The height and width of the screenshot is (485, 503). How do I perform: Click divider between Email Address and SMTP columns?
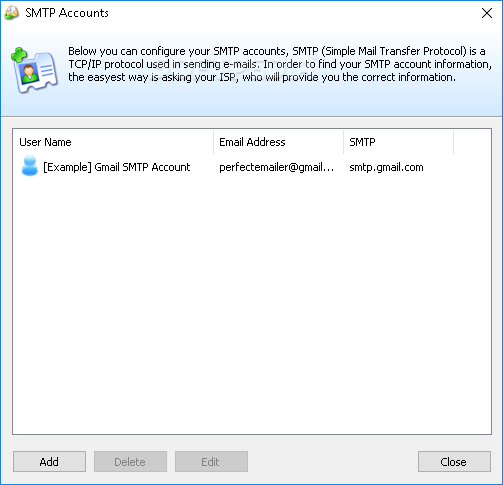(x=343, y=142)
